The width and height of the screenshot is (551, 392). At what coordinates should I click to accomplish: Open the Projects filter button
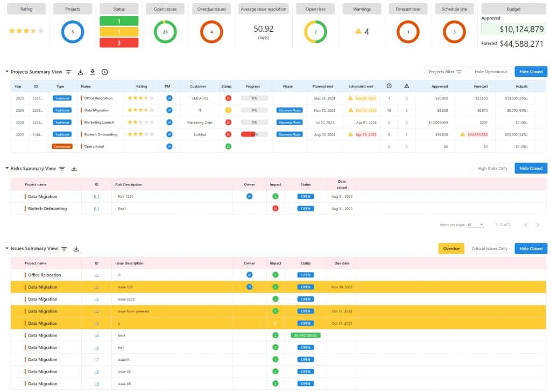pyautogui.click(x=445, y=72)
